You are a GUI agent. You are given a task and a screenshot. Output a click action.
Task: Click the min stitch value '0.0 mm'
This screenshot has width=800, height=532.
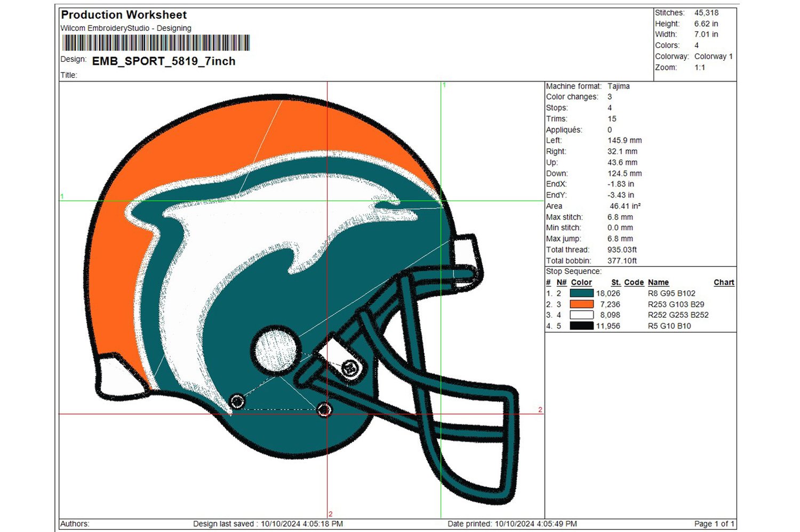(620, 228)
